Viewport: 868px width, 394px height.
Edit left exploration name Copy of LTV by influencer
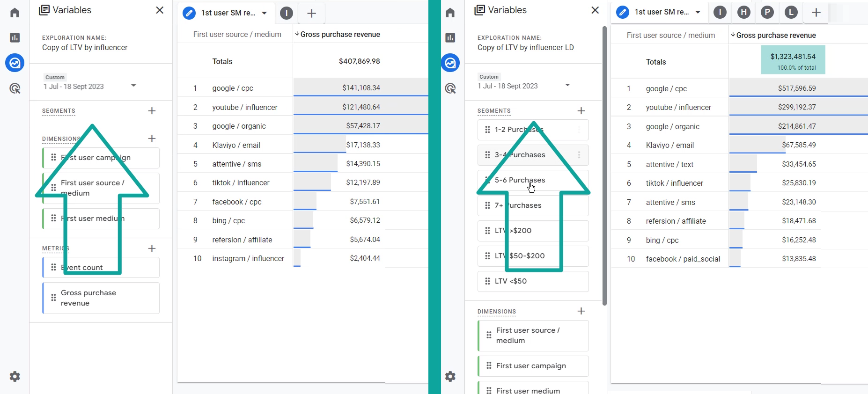tap(85, 48)
